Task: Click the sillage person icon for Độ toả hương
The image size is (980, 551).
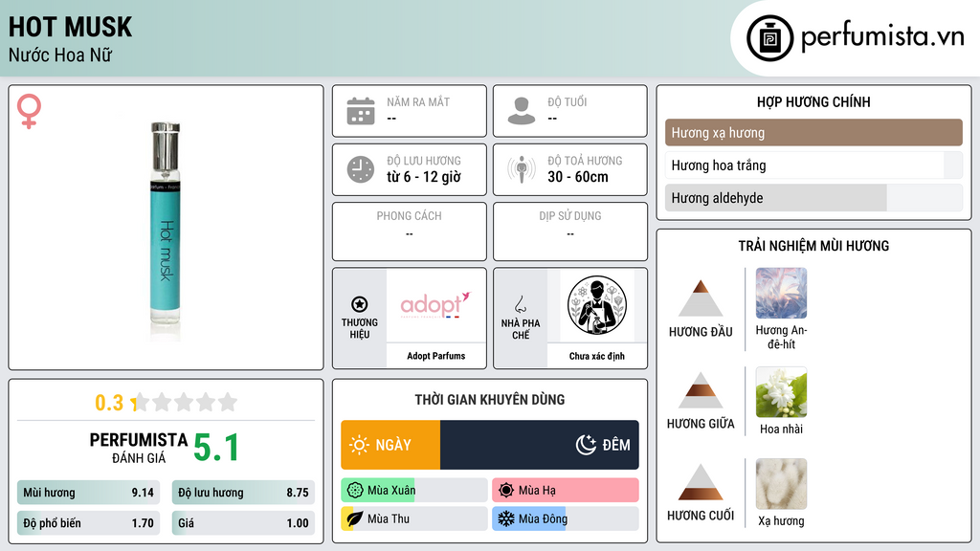Action: [522, 169]
